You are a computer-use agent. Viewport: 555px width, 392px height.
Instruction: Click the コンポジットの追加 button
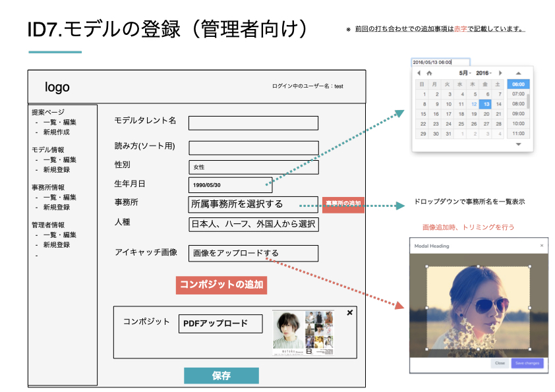[221, 285]
